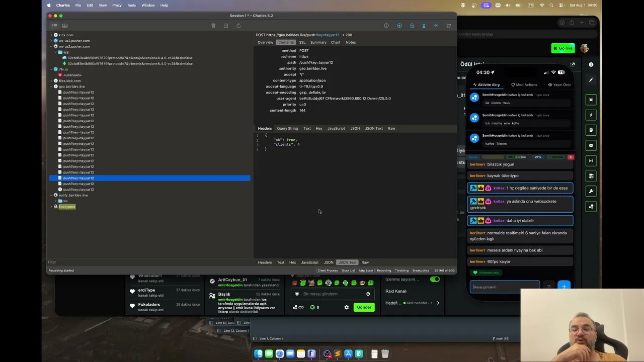The image size is (644, 362).
Task: Collapse the geo.beirldev.live host node
Action: point(51,86)
